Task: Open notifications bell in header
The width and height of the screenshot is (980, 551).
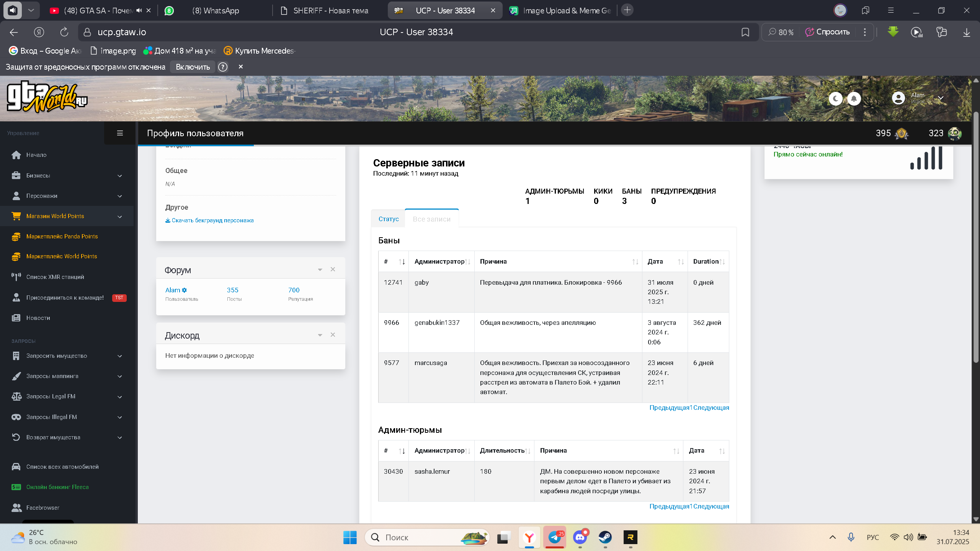Action: (x=854, y=99)
